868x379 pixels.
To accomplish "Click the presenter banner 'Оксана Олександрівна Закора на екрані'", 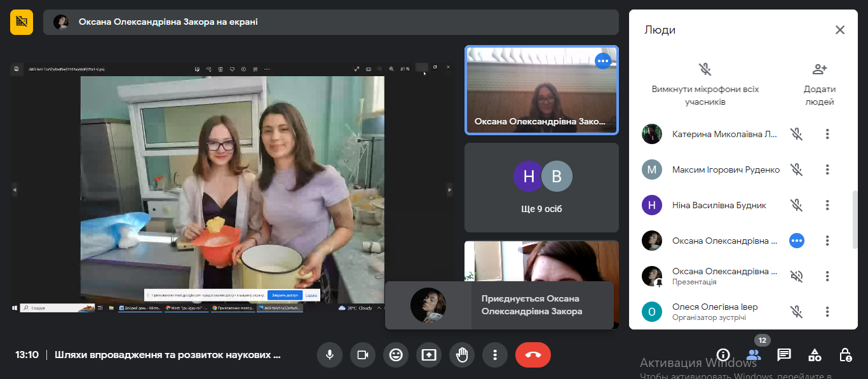I will (330, 22).
